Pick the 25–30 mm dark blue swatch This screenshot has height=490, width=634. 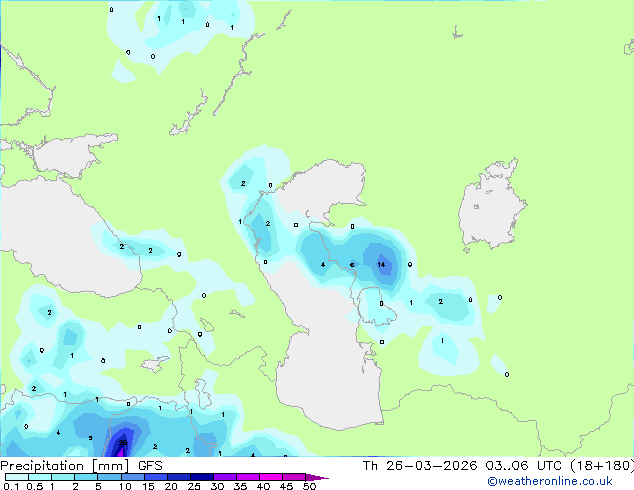pos(201,477)
